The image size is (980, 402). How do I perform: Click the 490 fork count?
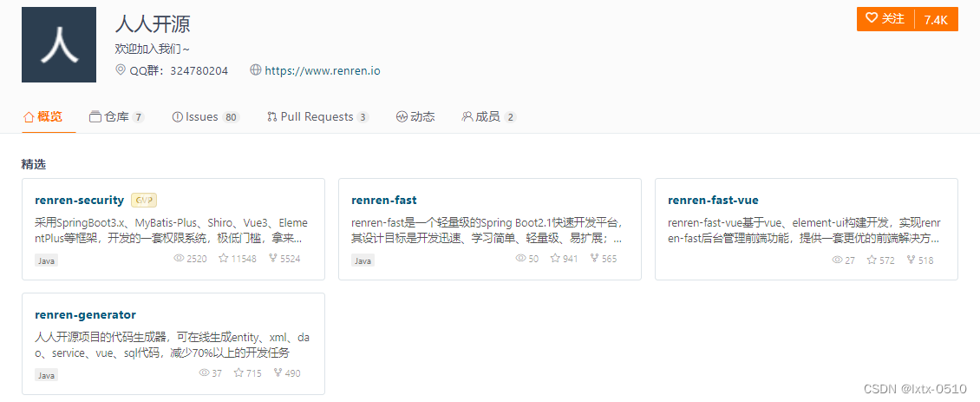tap(293, 373)
